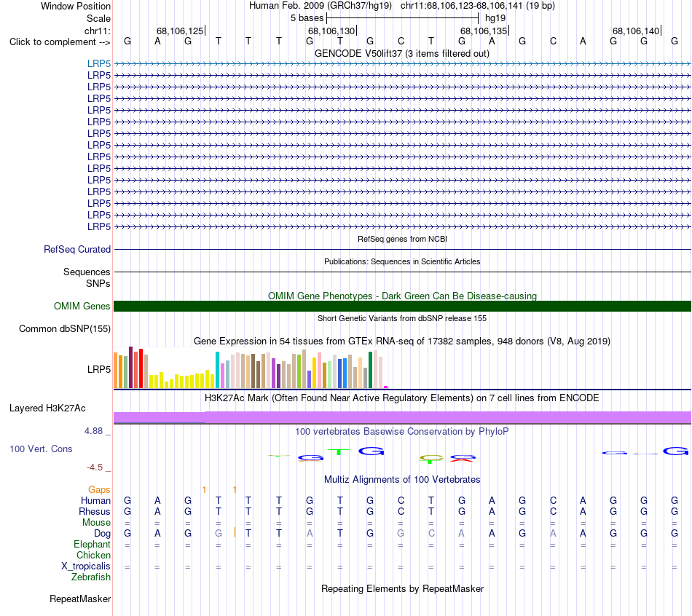Select the Elephant species label
The height and width of the screenshot is (616, 692).
[x=92, y=544]
